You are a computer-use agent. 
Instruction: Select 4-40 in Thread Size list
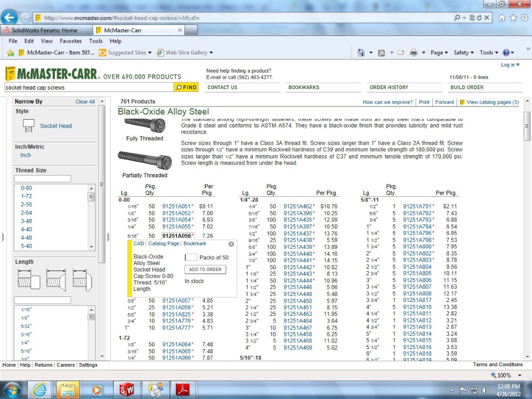click(x=27, y=229)
